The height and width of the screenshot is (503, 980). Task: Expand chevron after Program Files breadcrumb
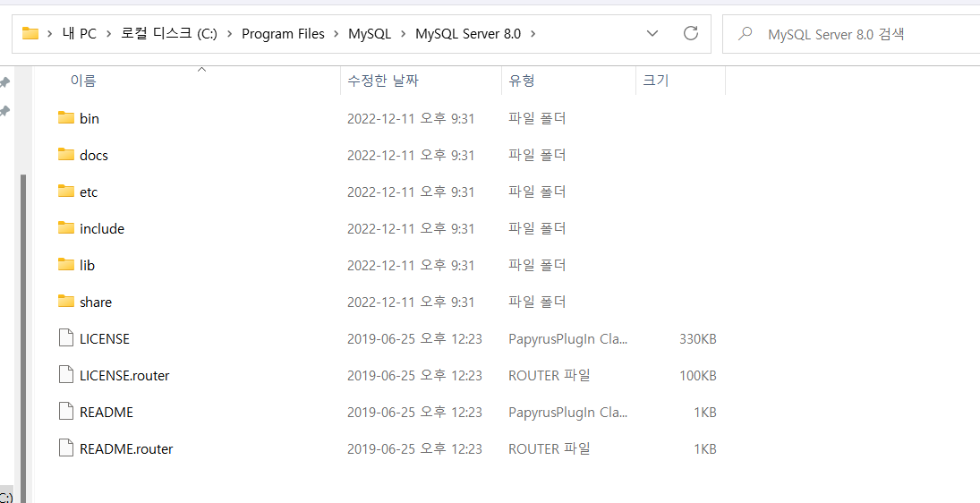[337, 34]
